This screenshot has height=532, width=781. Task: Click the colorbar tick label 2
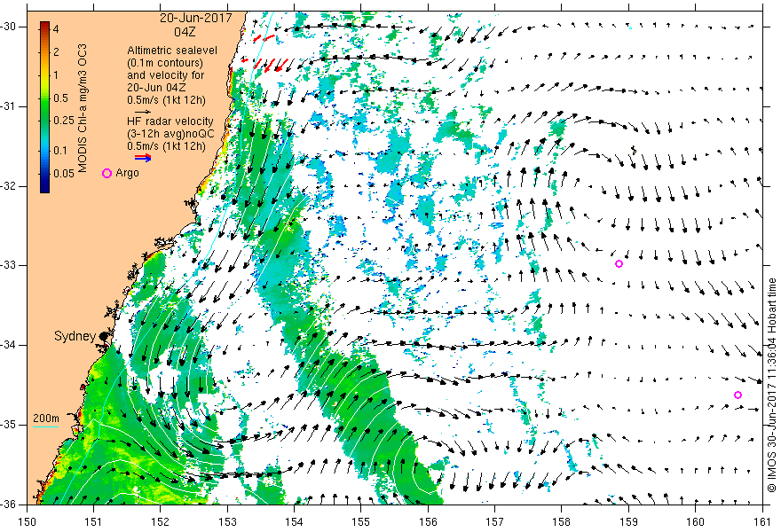56,52
